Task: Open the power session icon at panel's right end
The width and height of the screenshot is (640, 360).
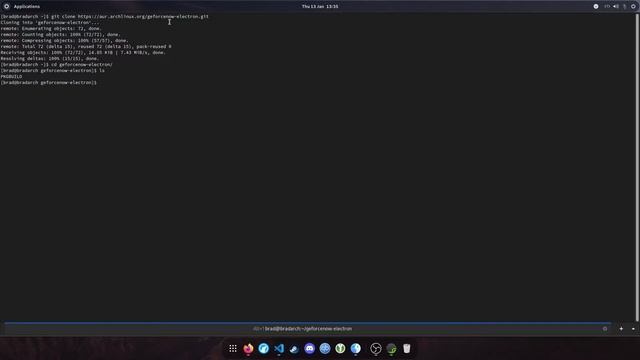Action: click(x=633, y=7)
